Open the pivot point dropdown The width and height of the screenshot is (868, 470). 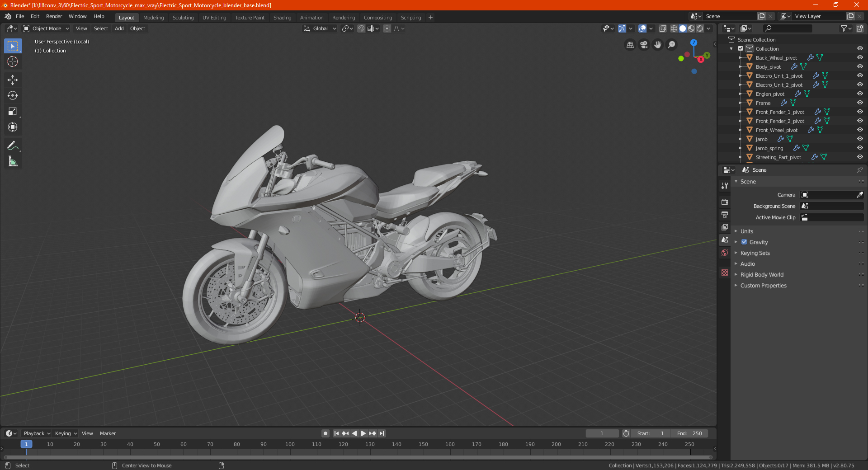pyautogui.click(x=347, y=28)
